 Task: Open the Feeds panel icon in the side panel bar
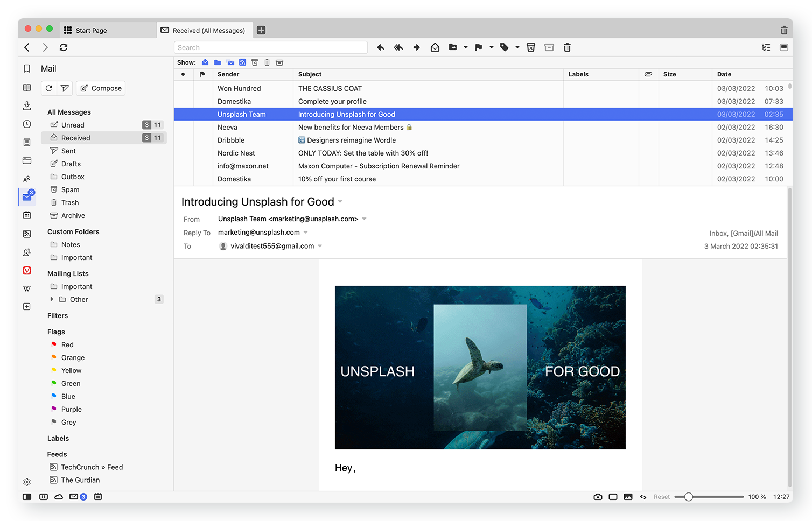(x=27, y=234)
